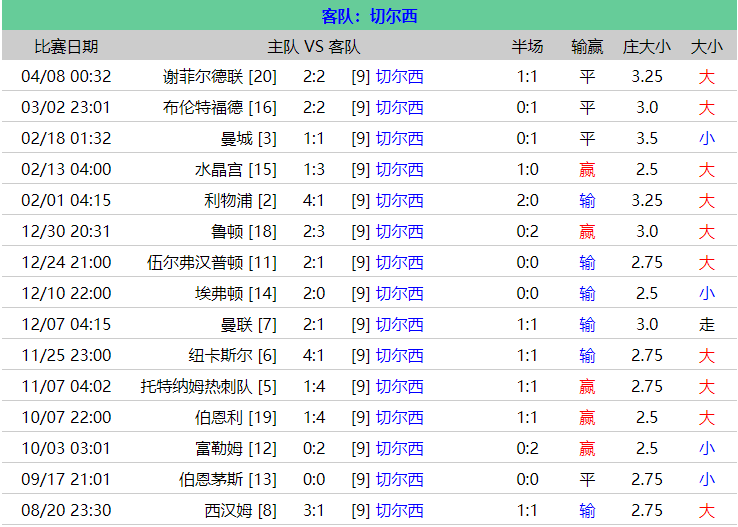Open the 切尔西 link in the 纽卡斯尔 row
This screenshot has width=738, height=527.
399,355
